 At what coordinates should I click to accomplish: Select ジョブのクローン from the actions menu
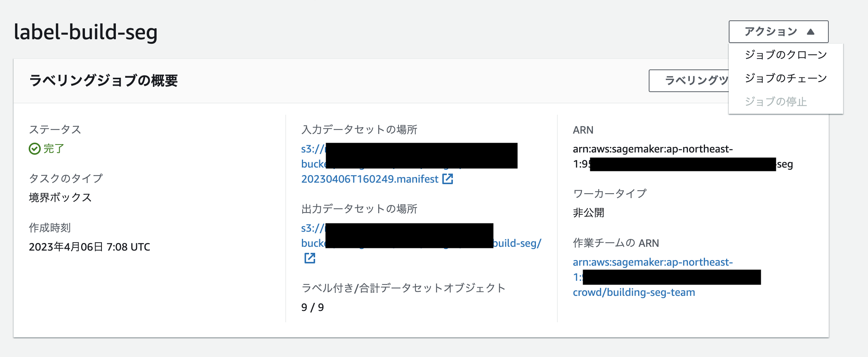[x=786, y=55]
